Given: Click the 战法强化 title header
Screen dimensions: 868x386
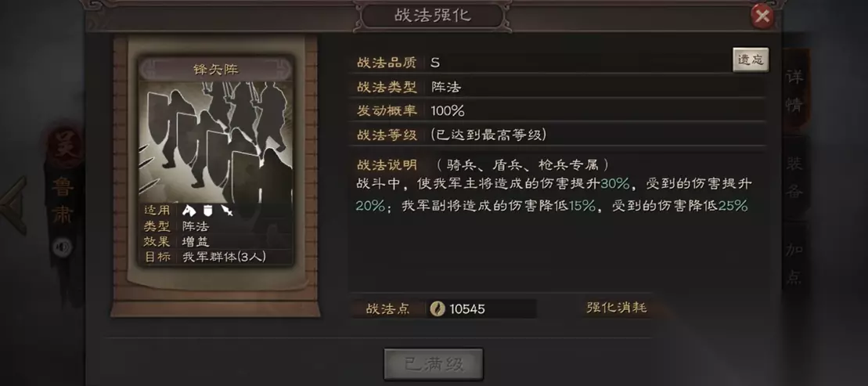Looking at the screenshot, I should click(x=432, y=15).
